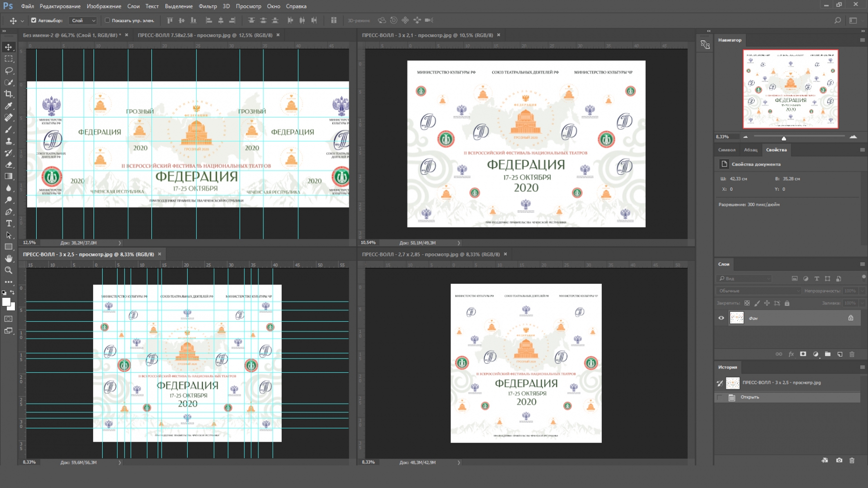Select the Zoom tool
The image size is (868, 488).
coord(9,270)
